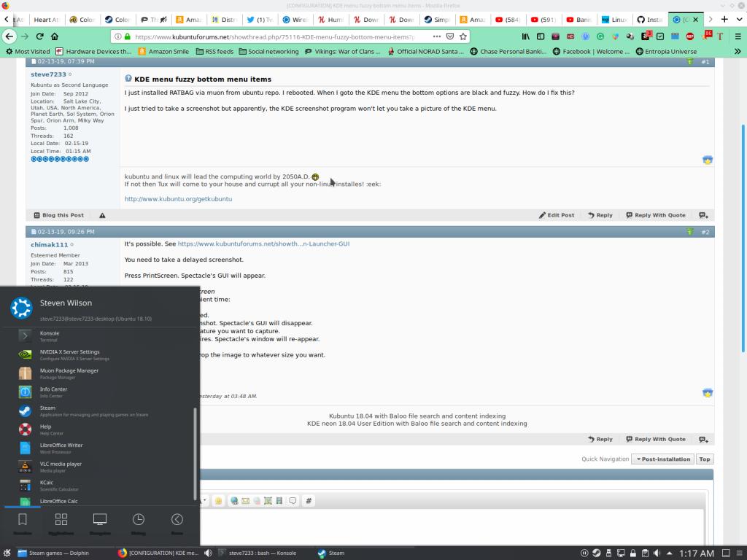Click Edit Post on first post
Screen dimensions: 747x560
(x=557, y=215)
